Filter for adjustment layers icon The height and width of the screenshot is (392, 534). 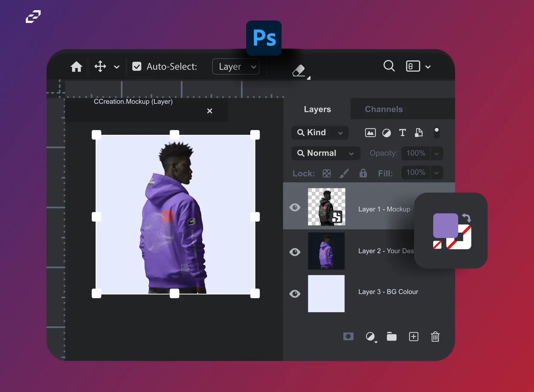387,133
